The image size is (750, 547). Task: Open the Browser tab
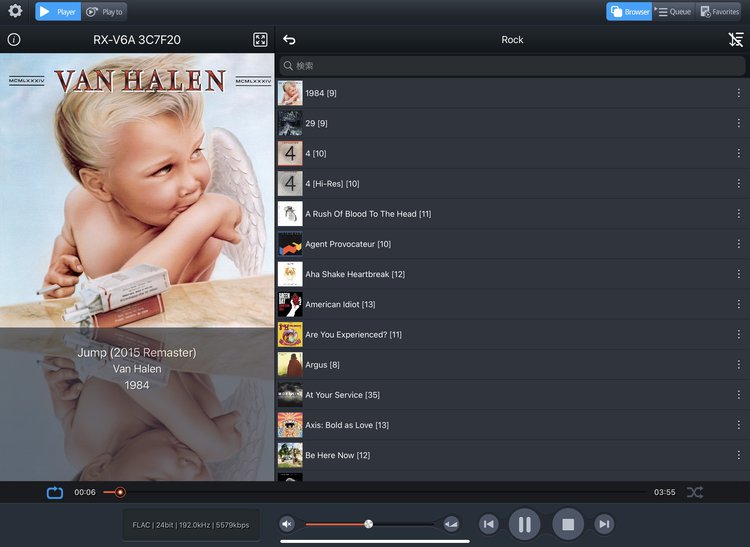(629, 11)
